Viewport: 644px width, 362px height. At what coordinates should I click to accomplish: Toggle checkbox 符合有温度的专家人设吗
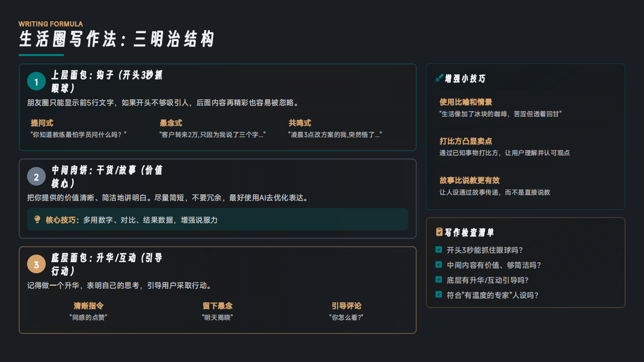tap(439, 295)
